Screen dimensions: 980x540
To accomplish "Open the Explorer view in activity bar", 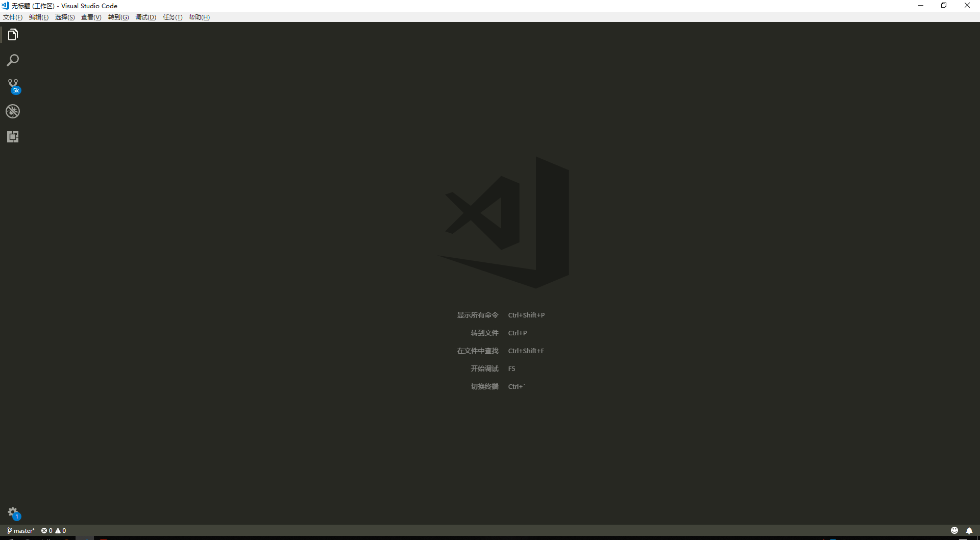I will tap(13, 35).
